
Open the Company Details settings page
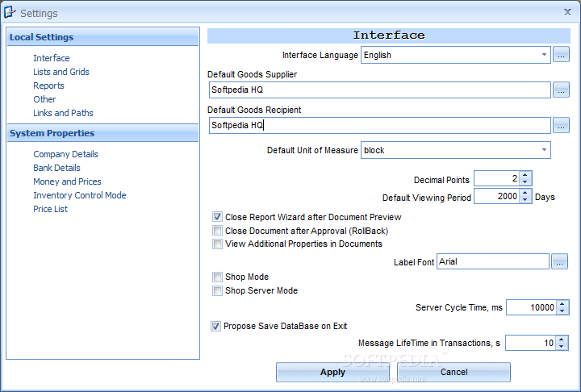pyautogui.click(x=65, y=154)
